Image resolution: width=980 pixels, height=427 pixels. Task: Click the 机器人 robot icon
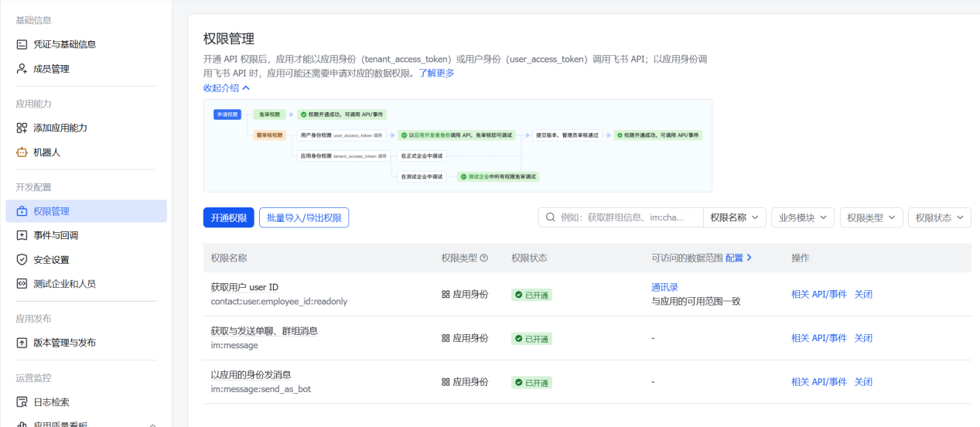22,152
